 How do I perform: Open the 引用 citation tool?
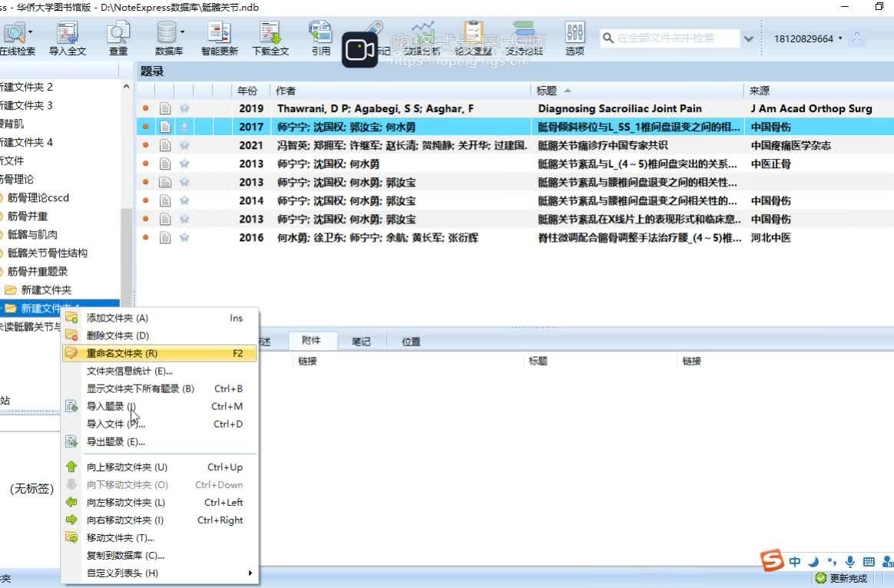[320, 35]
